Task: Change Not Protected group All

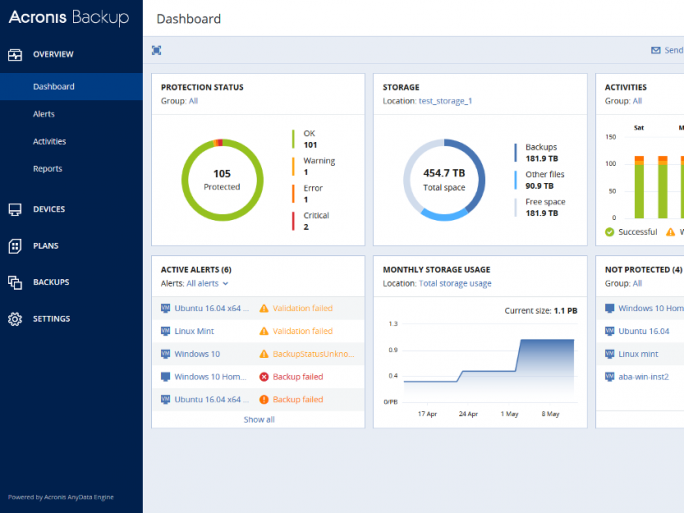Action: click(x=637, y=284)
